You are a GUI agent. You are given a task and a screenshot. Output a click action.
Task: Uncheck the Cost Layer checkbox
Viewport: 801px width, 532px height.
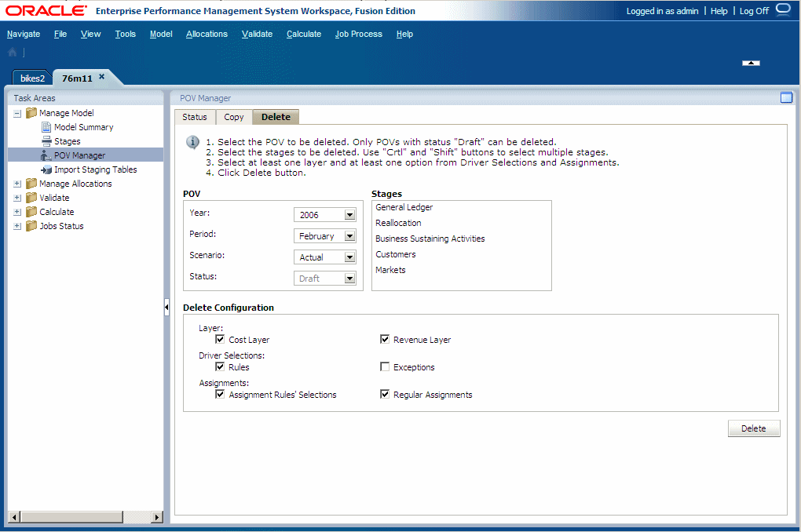[220, 339]
